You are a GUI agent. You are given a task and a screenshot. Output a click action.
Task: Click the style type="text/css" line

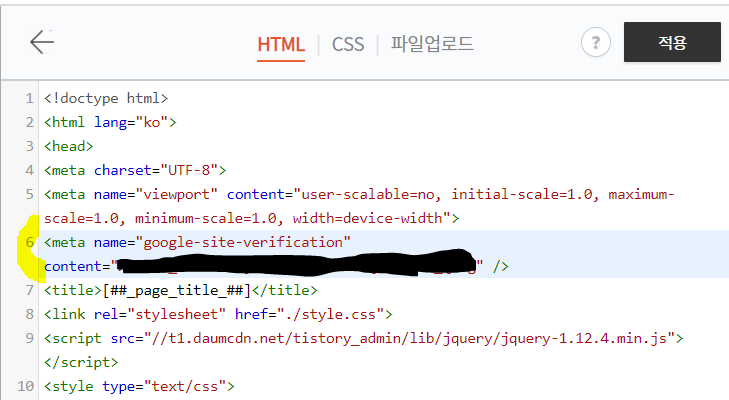click(x=139, y=387)
